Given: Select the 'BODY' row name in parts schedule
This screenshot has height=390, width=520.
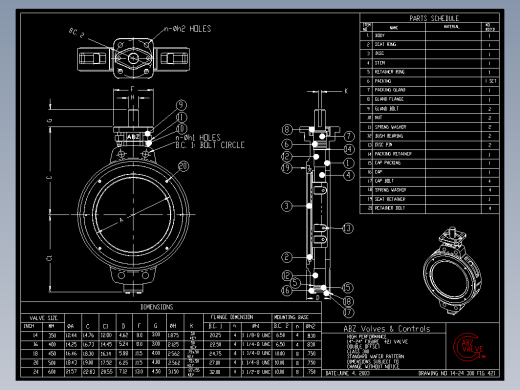Looking at the screenshot, I should point(380,35).
